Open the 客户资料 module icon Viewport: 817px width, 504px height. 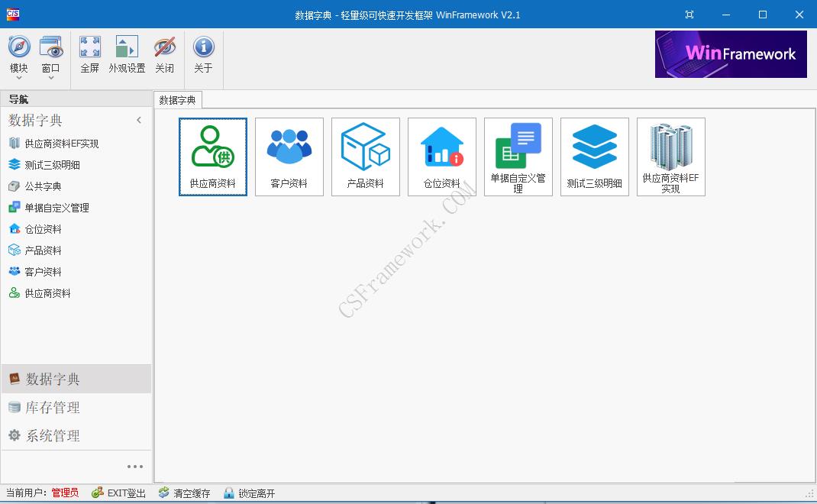click(289, 157)
